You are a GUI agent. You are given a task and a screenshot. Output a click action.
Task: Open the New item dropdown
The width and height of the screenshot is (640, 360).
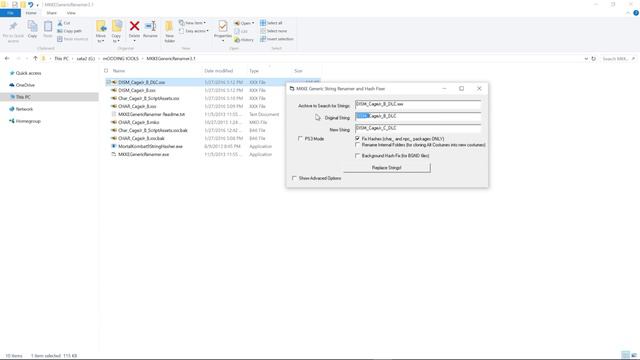click(192, 23)
